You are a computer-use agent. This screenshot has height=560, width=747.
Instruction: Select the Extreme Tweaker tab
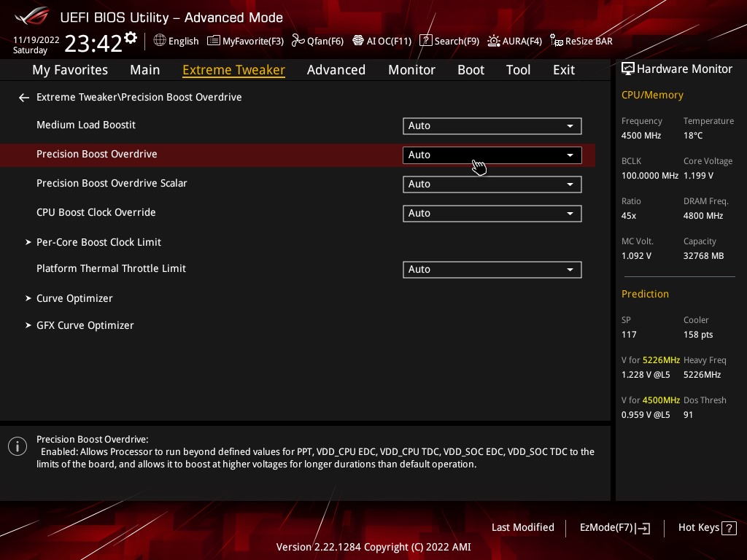pyautogui.click(x=234, y=70)
